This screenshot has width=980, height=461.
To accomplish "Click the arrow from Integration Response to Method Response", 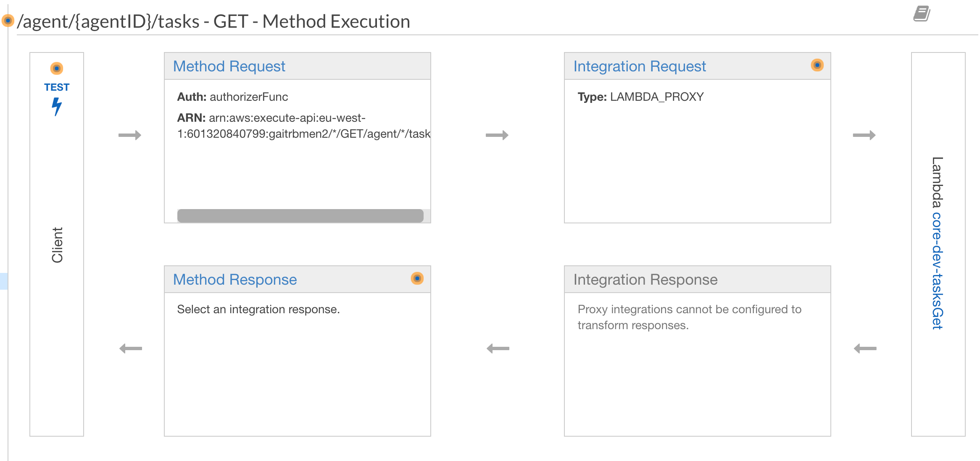I will pos(497,348).
